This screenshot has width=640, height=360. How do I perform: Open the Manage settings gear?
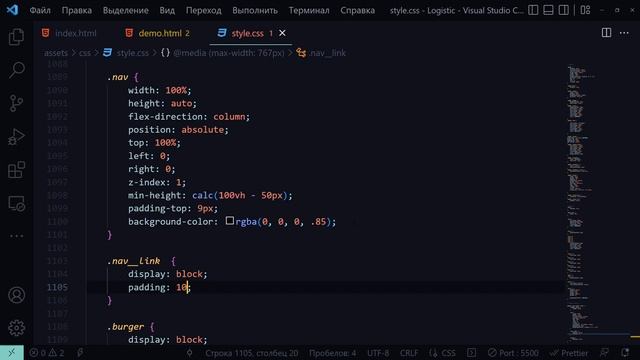tap(16, 328)
